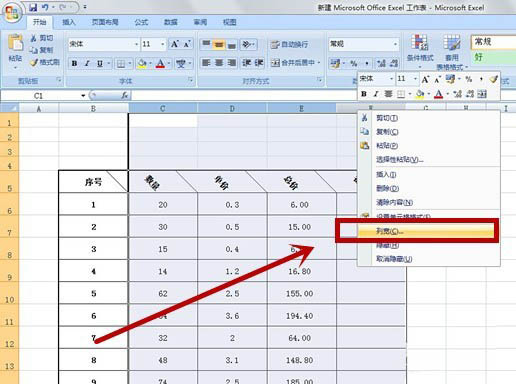Click the ribbon Shrink Font icon
The image size is (516, 384).
[186, 44]
